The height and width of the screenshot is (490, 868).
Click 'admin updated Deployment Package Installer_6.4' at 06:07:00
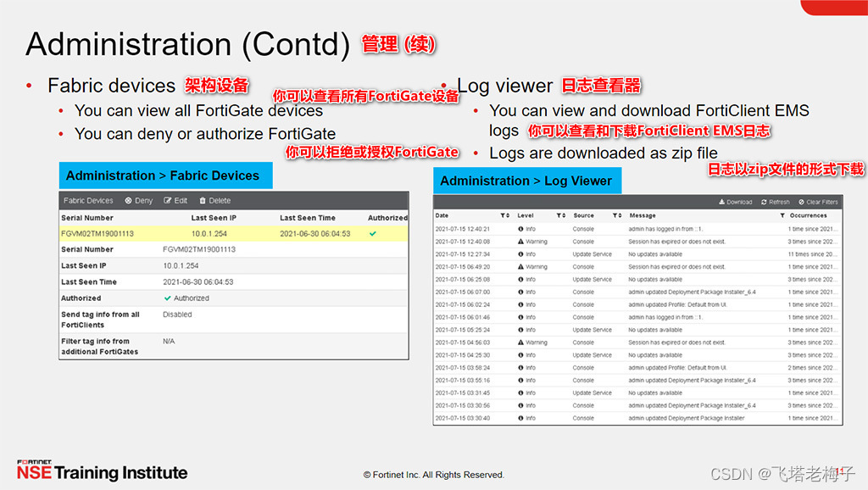click(692, 292)
